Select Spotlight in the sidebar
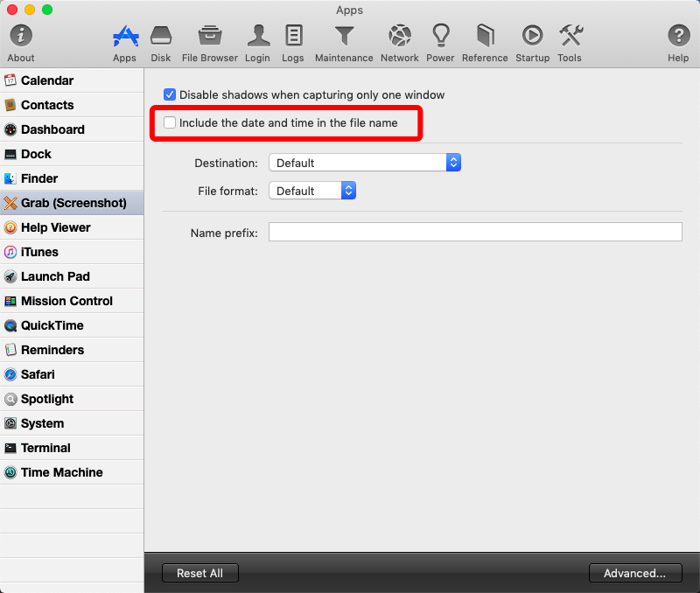The image size is (700, 593). coord(72,399)
